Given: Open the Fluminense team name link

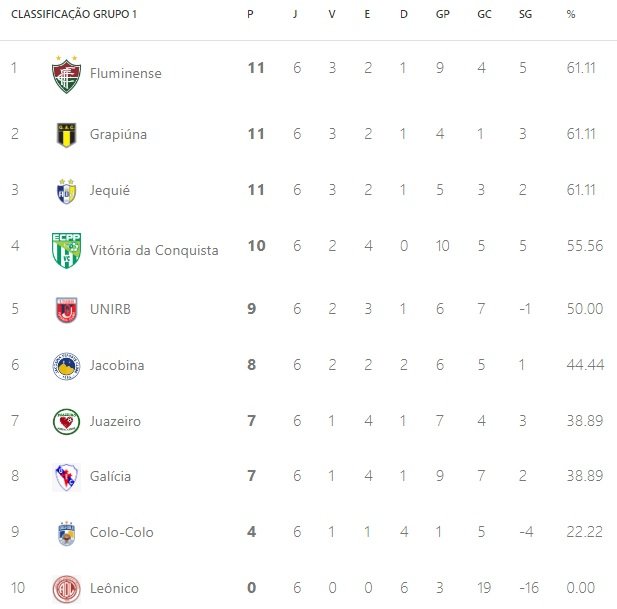Looking at the screenshot, I should pyautogui.click(x=126, y=73).
